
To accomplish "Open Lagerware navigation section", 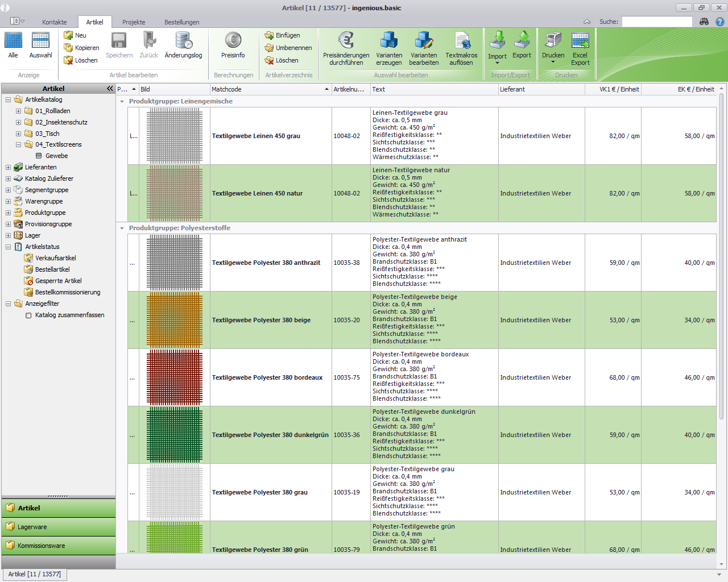I will pyautogui.click(x=58, y=527).
